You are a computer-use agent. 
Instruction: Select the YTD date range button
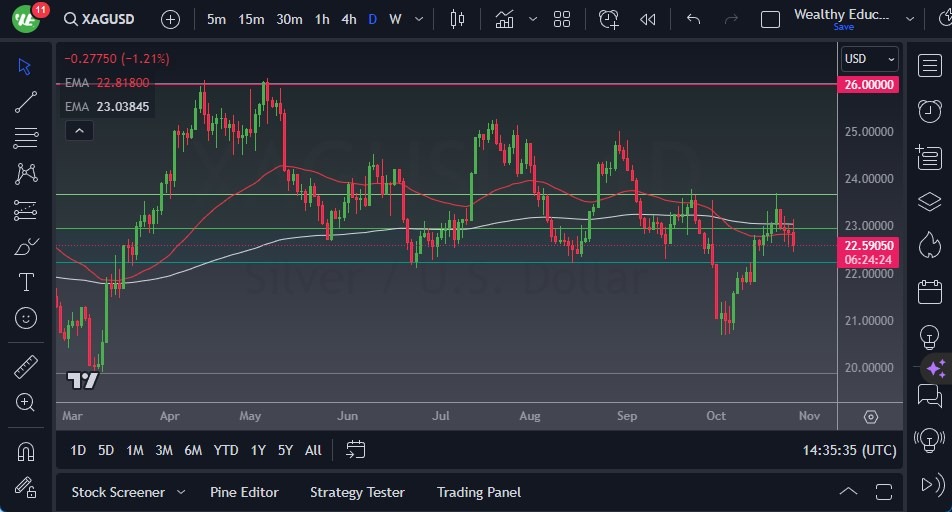(226, 450)
